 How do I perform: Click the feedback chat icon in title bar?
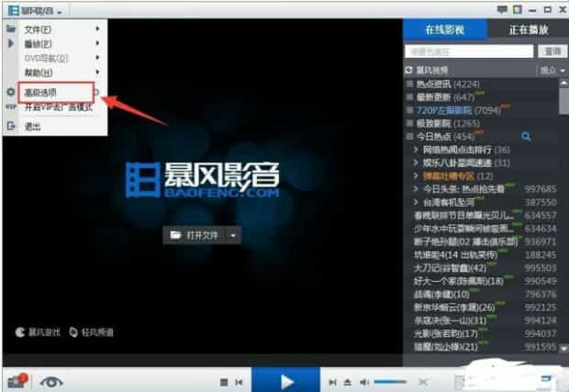[x=502, y=9]
